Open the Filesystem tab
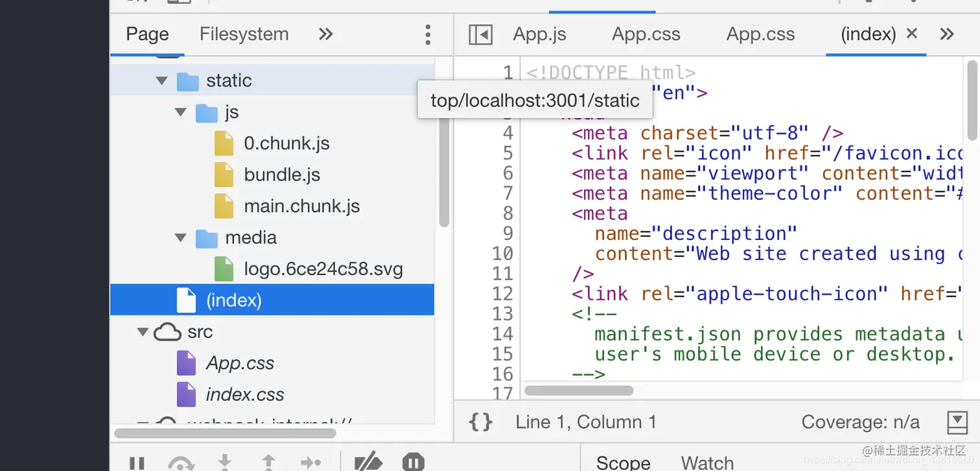This screenshot has height=471, width=980. [244, 34]
